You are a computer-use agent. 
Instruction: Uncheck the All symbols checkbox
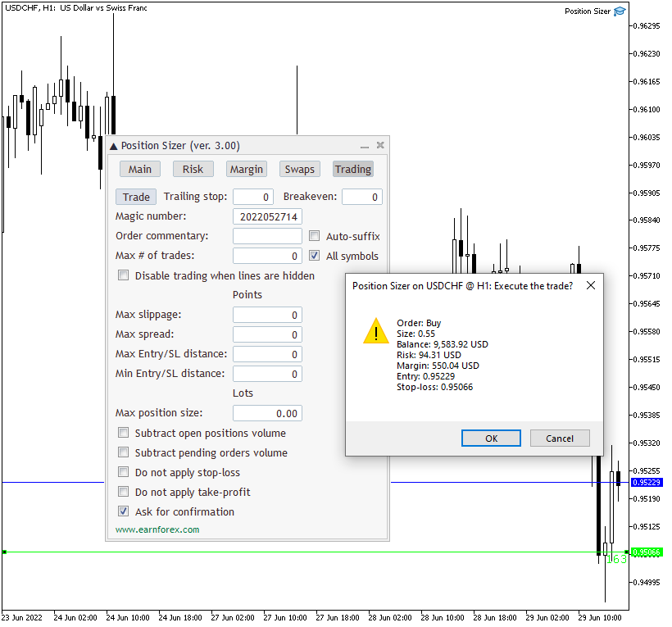[x=315, y=256]
